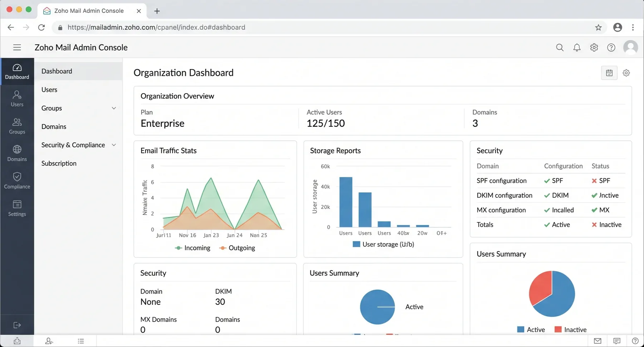This screenshot has height=347, width=644.
Task: Toggle the Incoming legend in traffic chart
Action: pos(192,248)
